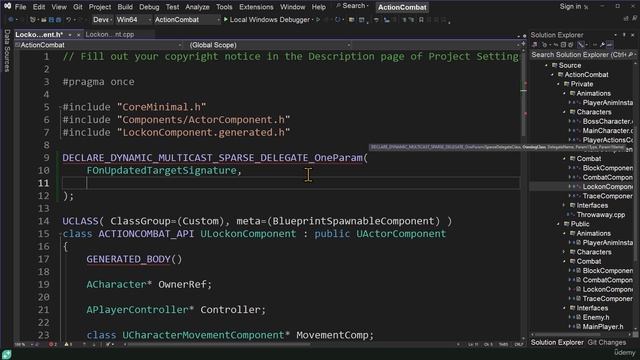The width and height of the screenshot is (640, 360).
Task: Collapse the Source folder
Action: click(x=547, y=65)
